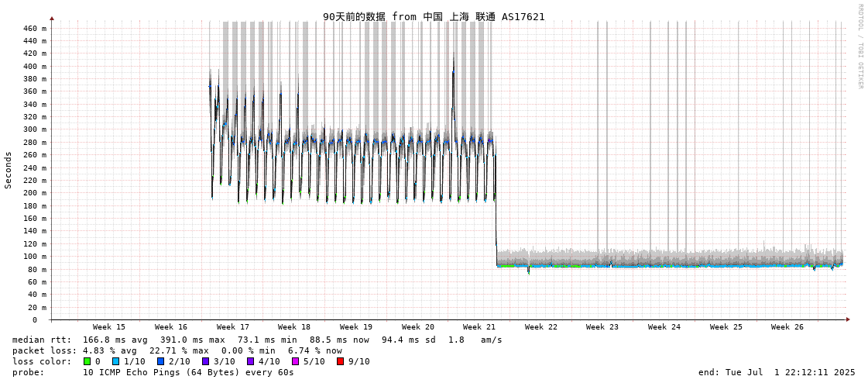Click the magenta 5/10 loss swatch

click(295, 361)
